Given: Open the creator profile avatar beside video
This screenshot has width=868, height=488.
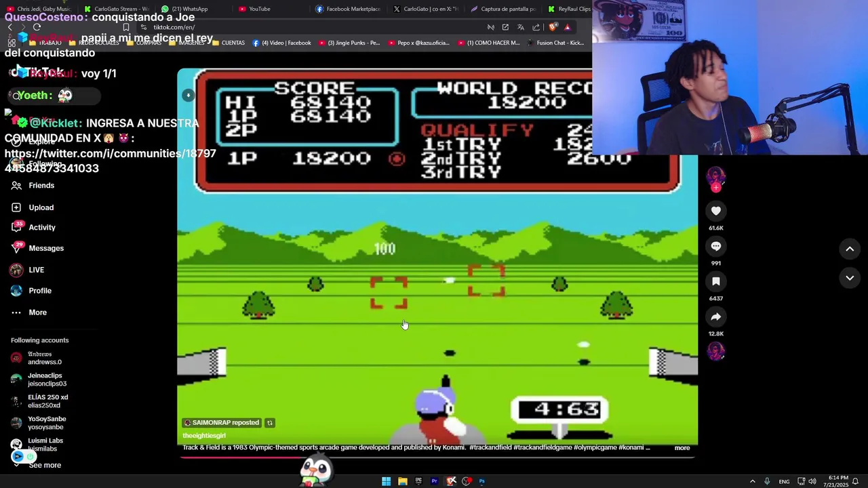Looking at the screenshot, I should point(716,178).
